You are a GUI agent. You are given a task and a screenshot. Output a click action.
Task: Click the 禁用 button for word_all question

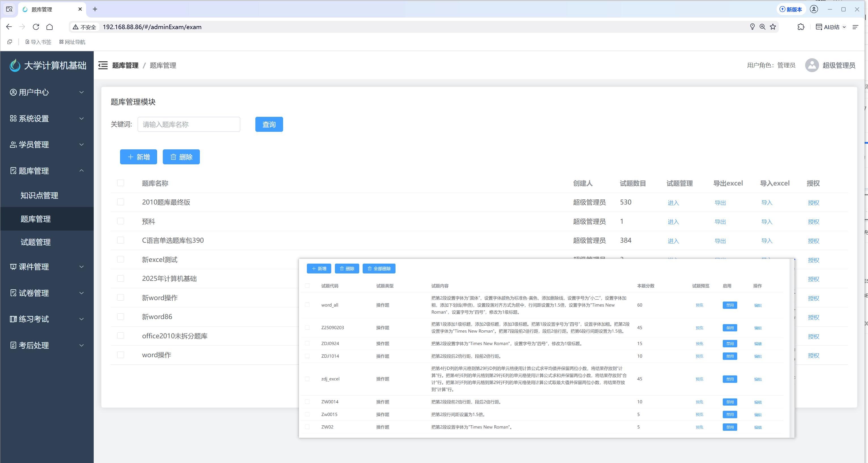pos(730,305)
